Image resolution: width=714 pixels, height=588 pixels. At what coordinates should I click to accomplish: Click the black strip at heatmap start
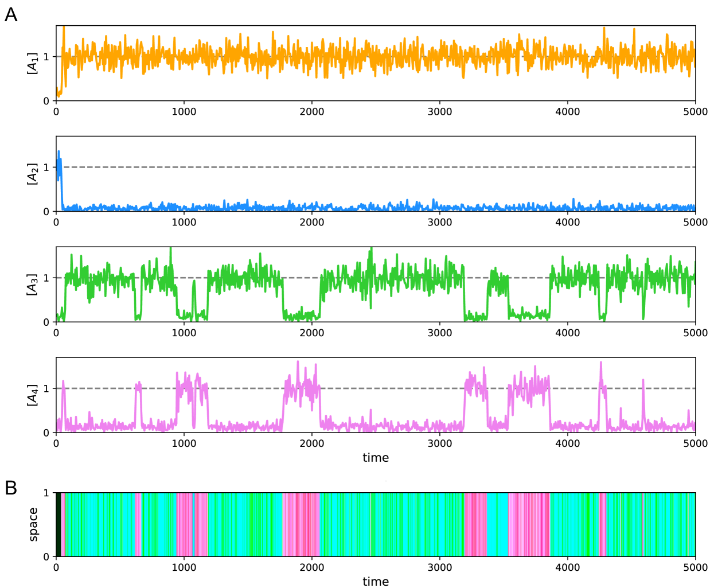[58, 524]
